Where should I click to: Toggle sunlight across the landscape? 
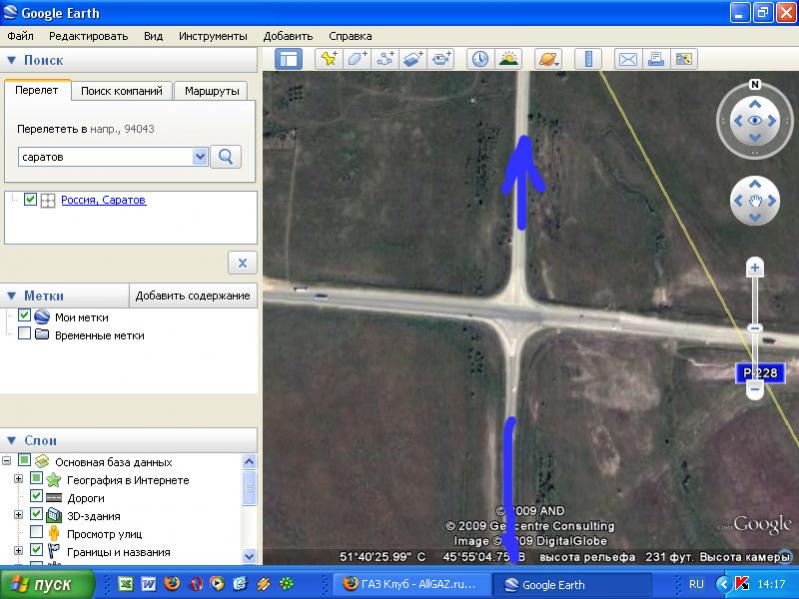coord(508,59)
